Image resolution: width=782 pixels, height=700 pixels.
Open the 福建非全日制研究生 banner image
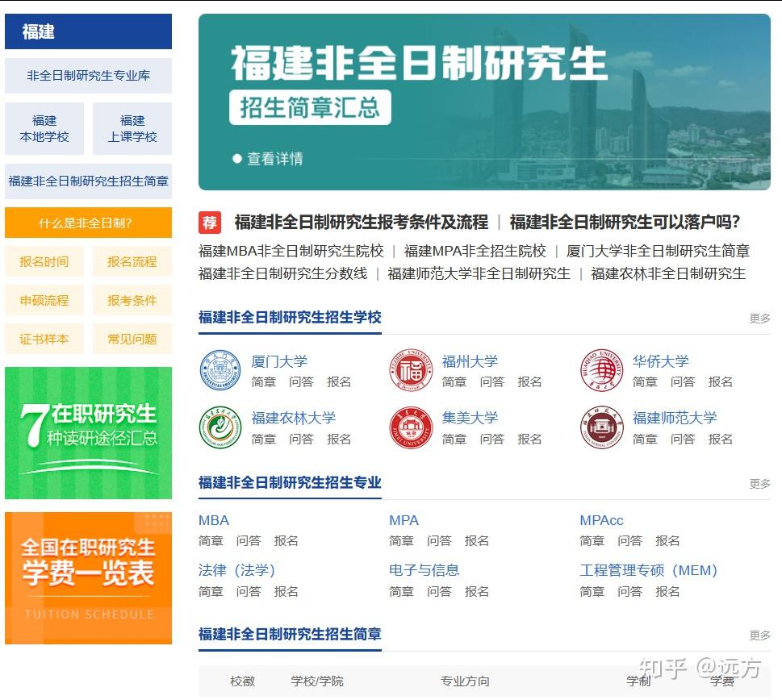point(484,102)
